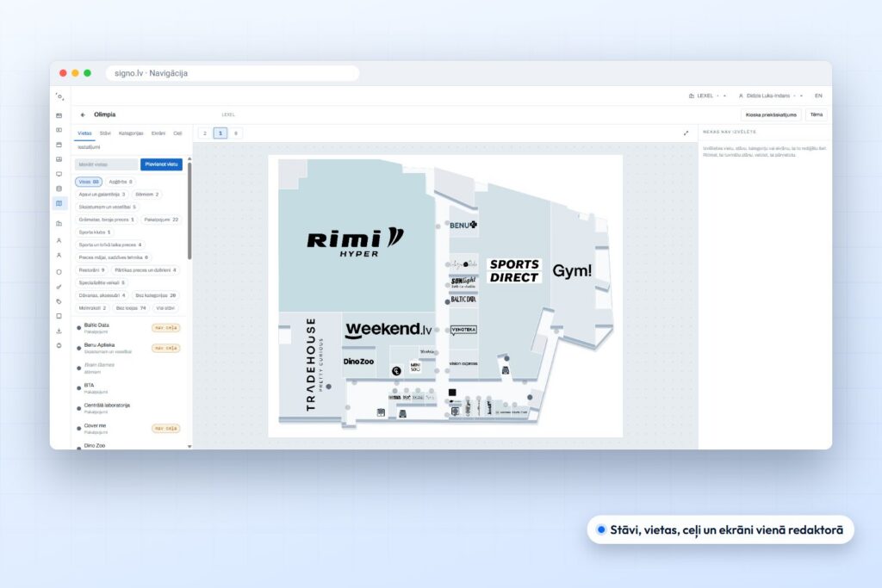This screenshot has height=588, width=882.
Task: Open the key icon in left sidebar
Action: [59, 287]
